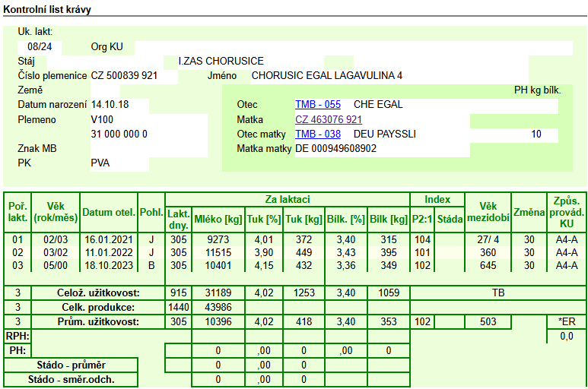Click the 'Prům. užitkovost:' row label

click(98, 321)
